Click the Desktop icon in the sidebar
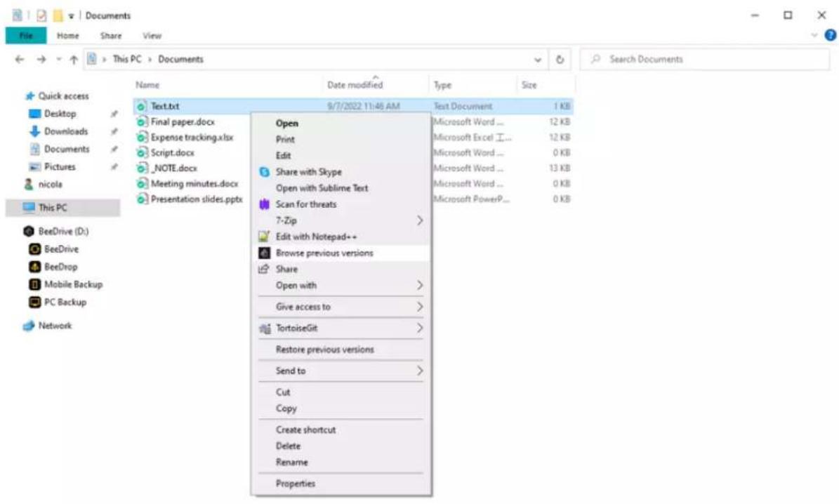Image resolution: width=839 pixels, height=504 pixels. tap(35, 114)
